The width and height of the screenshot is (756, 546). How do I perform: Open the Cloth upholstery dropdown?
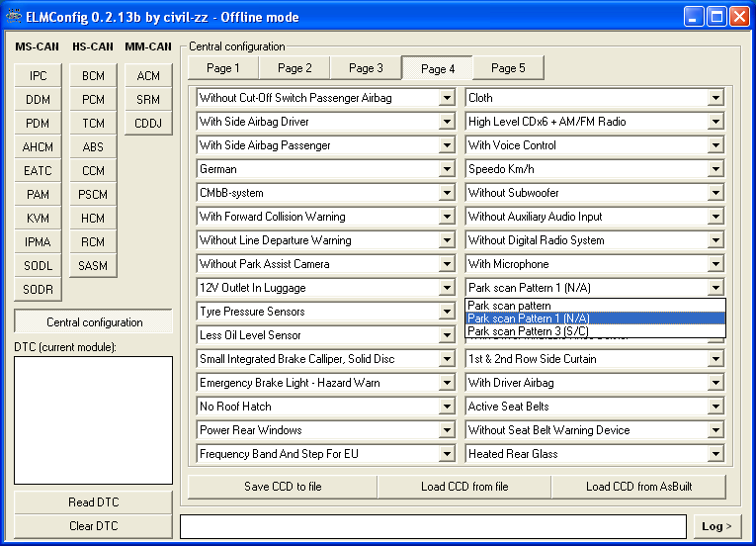pyautogui.click(x=715, y=98)
